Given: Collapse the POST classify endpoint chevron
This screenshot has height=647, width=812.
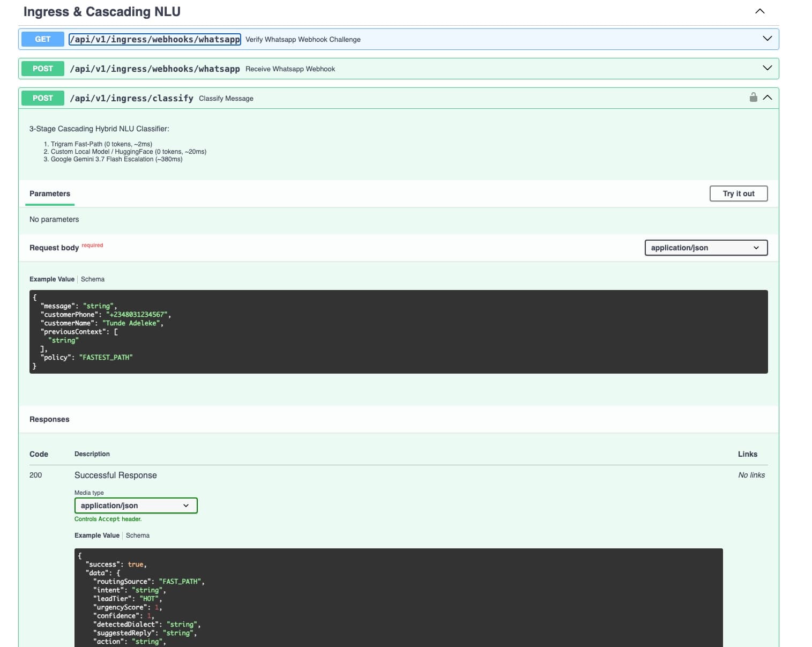Looking at the screenshot, I should (767, 98).
